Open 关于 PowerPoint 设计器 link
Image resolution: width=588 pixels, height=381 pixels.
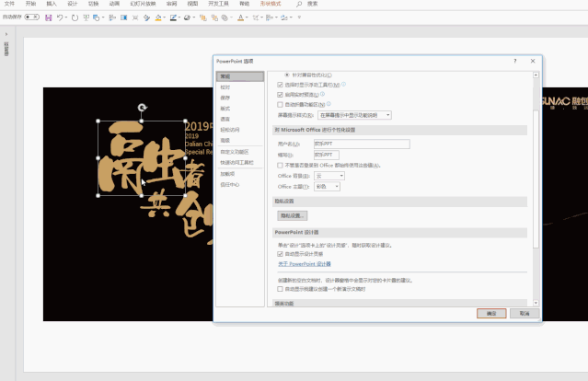[x=305, y=264]
